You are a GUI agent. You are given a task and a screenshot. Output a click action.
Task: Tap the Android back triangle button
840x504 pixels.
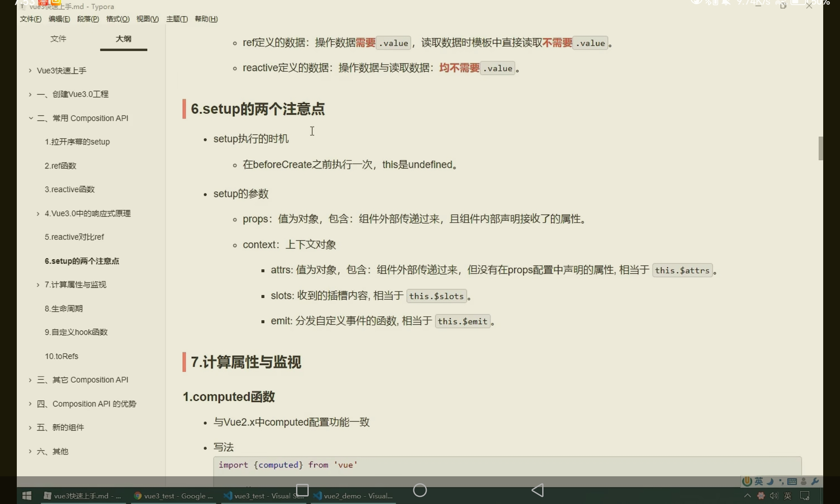[x=538, y=490]
